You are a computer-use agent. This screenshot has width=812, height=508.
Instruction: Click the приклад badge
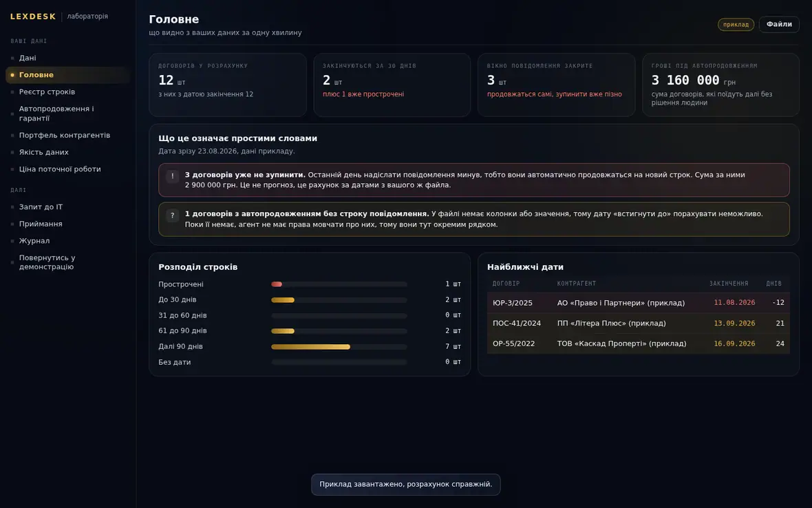pyautogui.click(x=736, y=24)
